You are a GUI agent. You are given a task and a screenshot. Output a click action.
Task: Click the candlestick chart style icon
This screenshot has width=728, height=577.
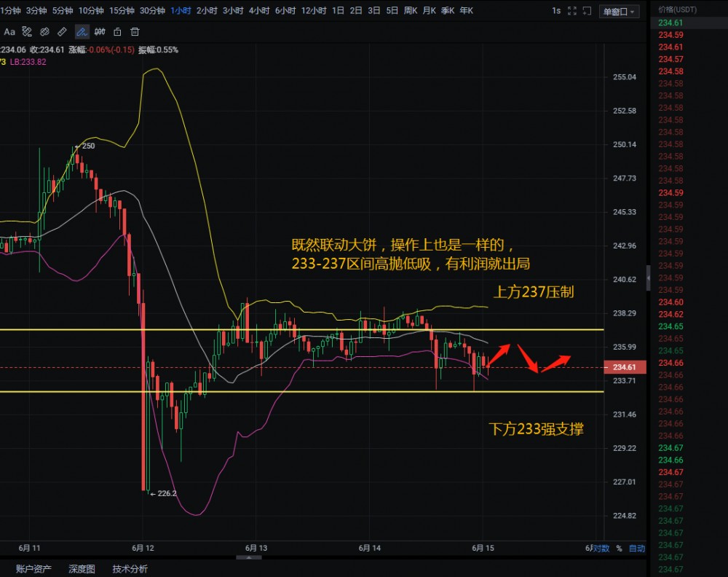point(99,32)
